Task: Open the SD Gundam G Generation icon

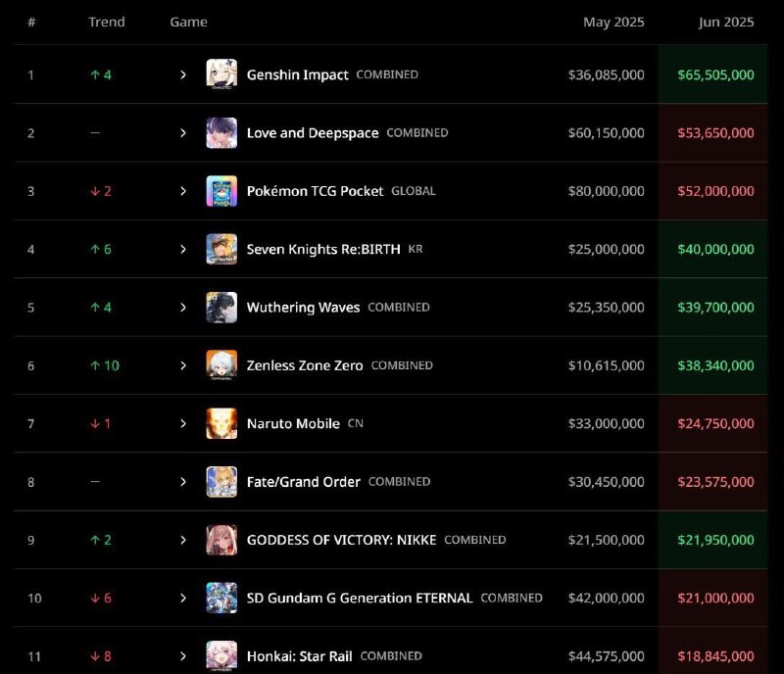Action: point(221,598)
